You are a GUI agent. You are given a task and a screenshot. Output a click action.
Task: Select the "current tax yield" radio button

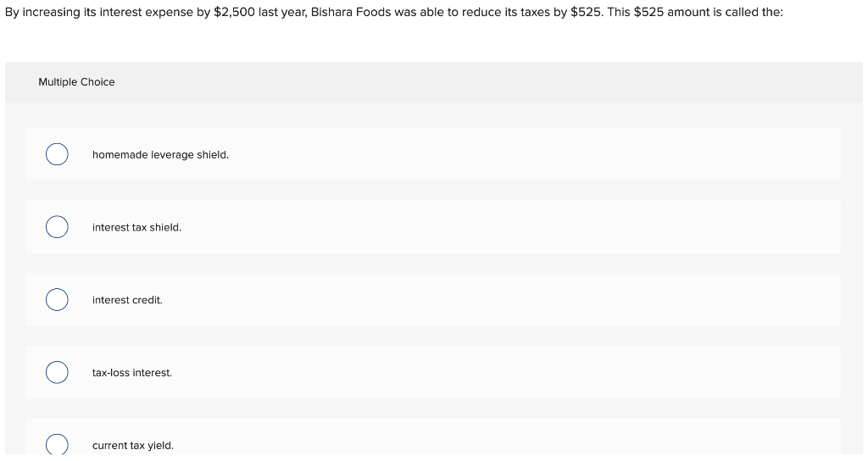click(x=57, y=444)
